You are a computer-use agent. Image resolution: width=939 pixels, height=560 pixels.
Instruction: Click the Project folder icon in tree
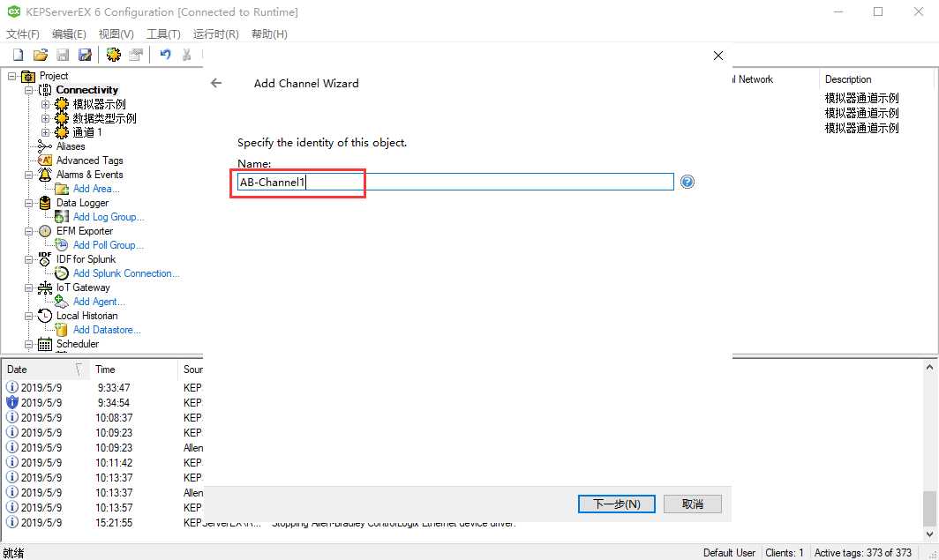[28, 76]
